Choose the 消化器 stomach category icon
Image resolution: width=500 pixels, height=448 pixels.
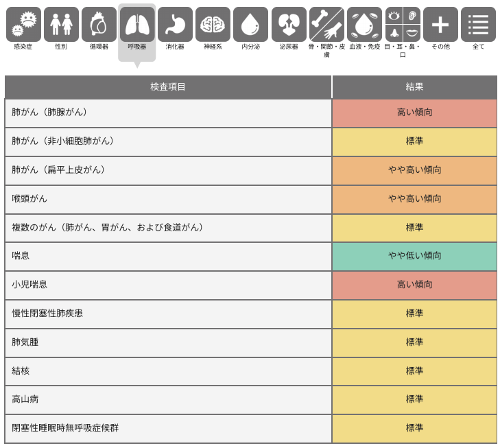[175, 25]
